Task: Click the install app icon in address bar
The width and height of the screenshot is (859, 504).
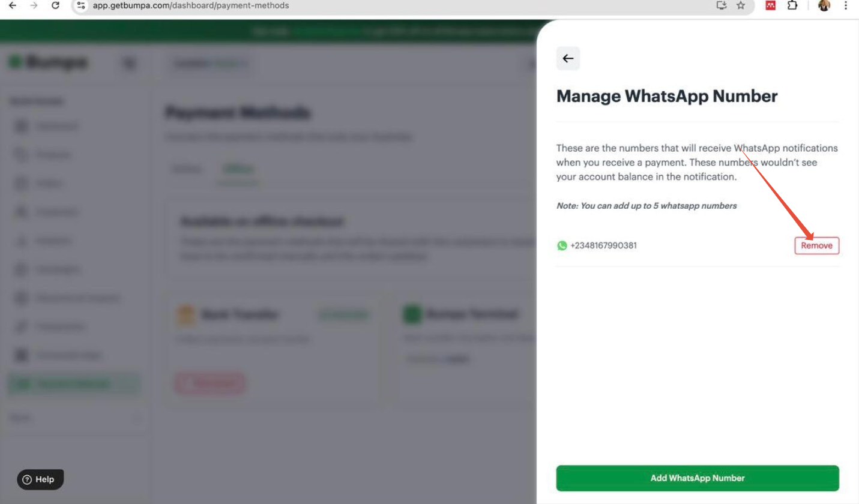Action: [722, 5]
